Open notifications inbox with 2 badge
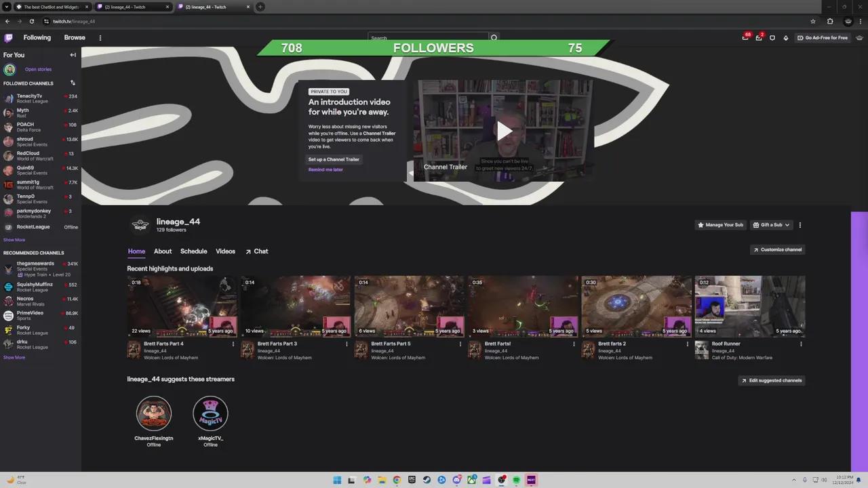Image resolution: width=868 pixels, height=488 pixels. (x=759, y=38)
